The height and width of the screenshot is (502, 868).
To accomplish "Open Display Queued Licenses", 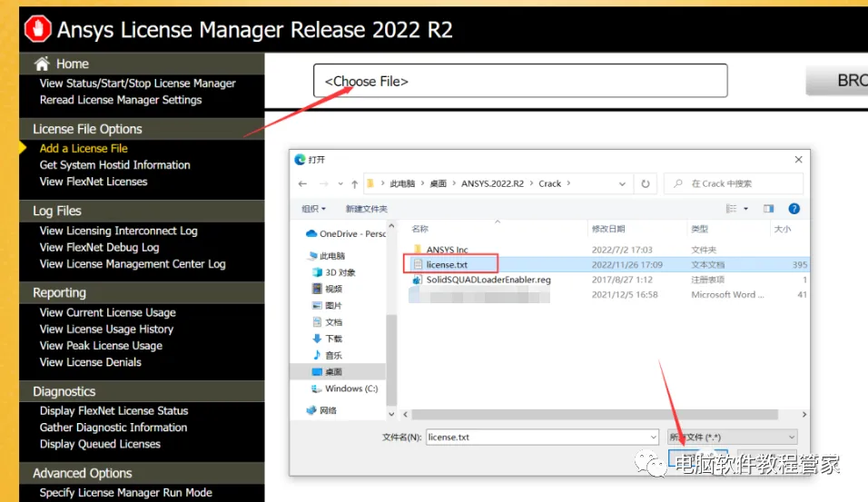I will coord(100,444).
